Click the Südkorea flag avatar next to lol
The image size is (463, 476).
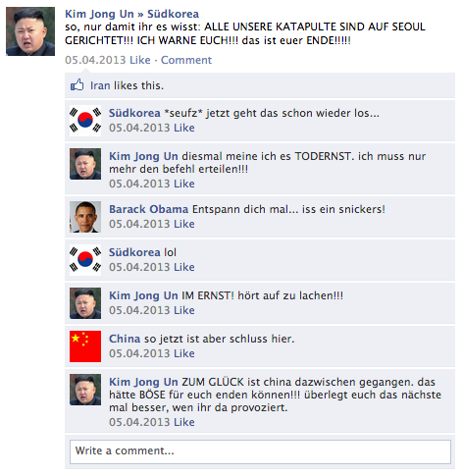click(x=85, y=260)
